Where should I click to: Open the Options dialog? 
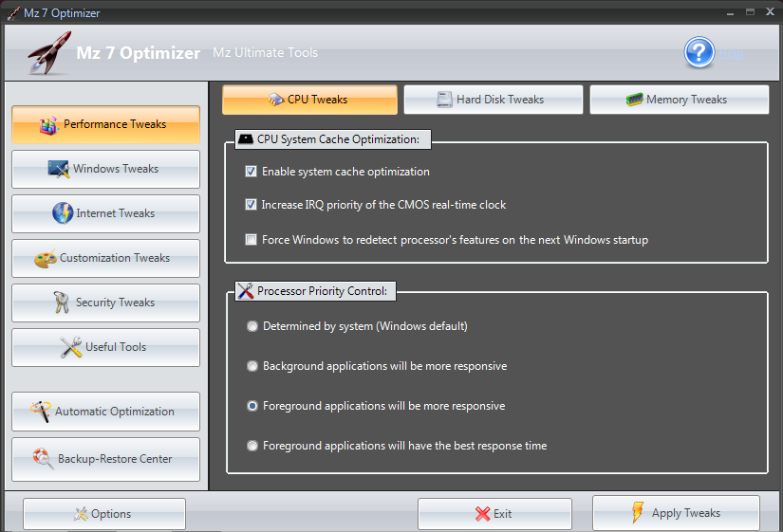click(x=104, y=514)
